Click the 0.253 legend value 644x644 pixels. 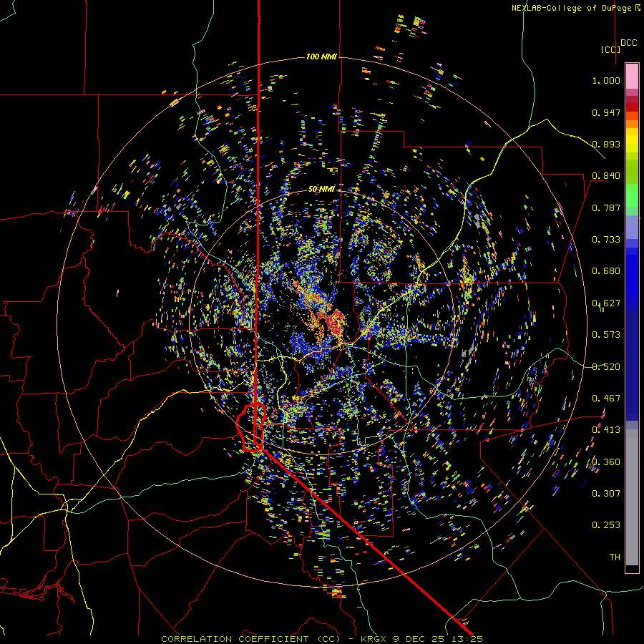(x=606, y=525)
